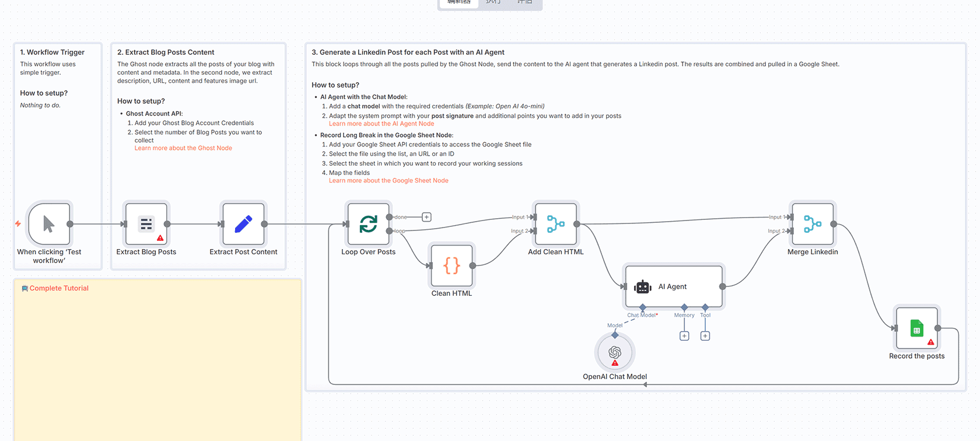The width and height of the screenshot is (980, 441).
Task: Click the orange lightning trigger indicator
Action: 18,224
